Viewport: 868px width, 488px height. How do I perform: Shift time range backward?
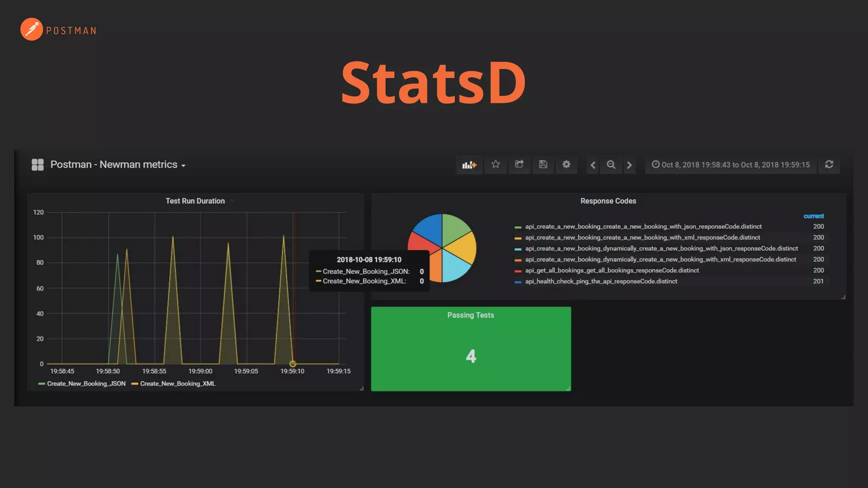(593, 165)
